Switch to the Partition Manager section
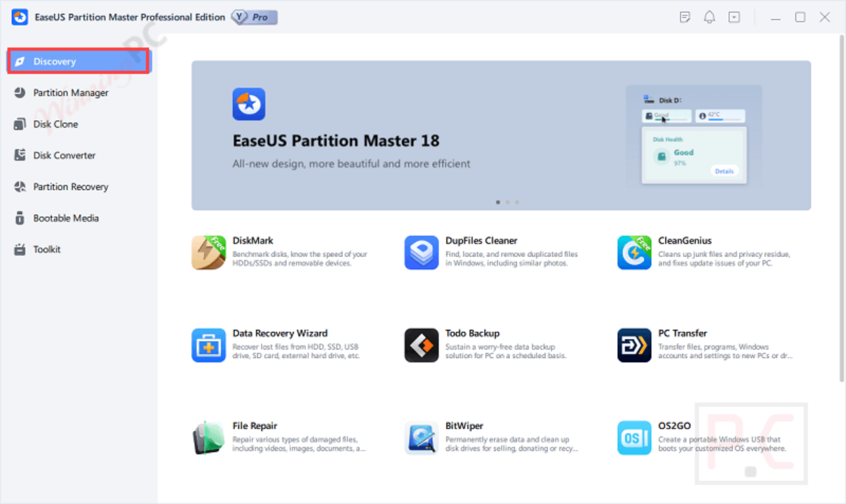 (x=70, y=92)
